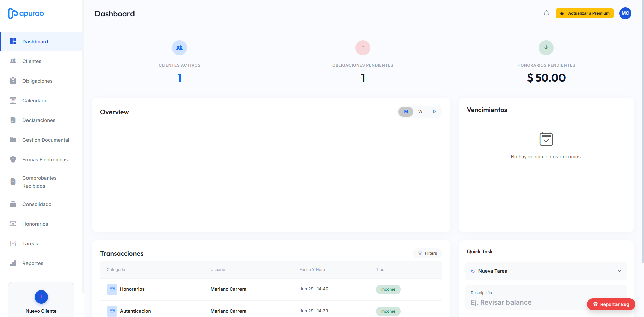
Task: Click the Nuevo Cliente label
Action: click(41, 311)
